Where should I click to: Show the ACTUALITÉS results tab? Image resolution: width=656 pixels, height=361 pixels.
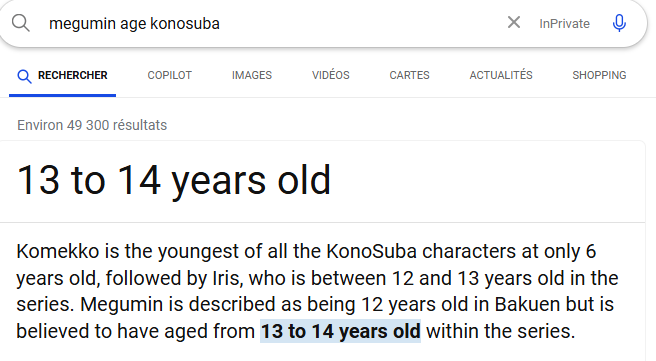[501, 75]
